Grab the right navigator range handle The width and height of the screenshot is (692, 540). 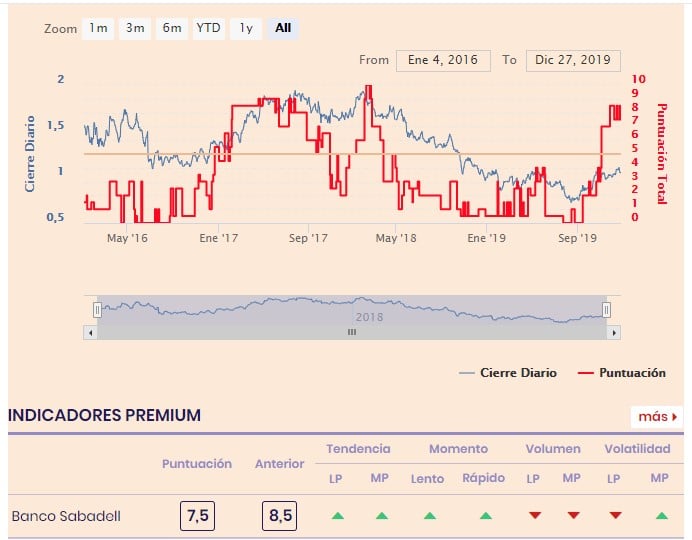tap(606, 310)
